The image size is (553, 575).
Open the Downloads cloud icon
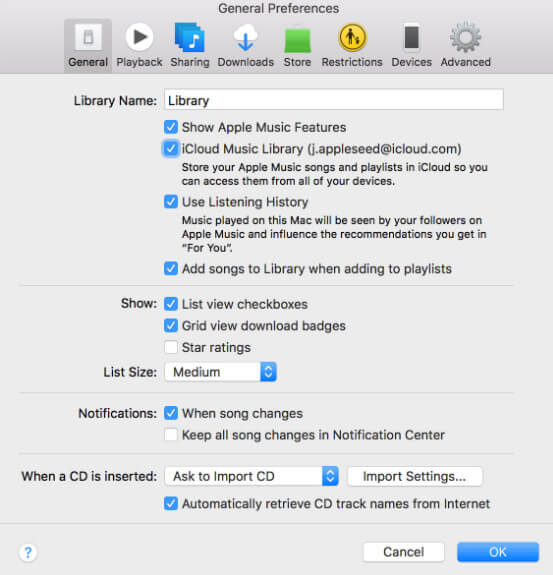pyautogui.click(x=245, y=37)
